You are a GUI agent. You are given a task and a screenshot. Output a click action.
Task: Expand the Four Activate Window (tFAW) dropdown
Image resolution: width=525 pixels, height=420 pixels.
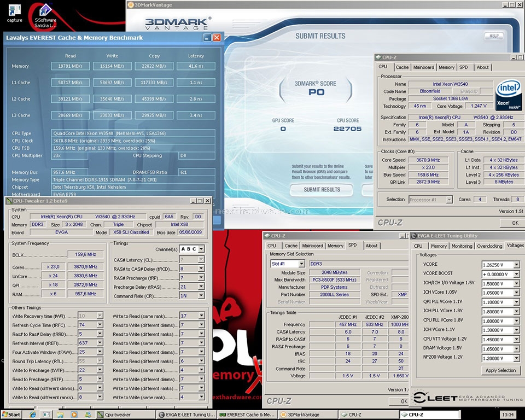click(100, 352)
